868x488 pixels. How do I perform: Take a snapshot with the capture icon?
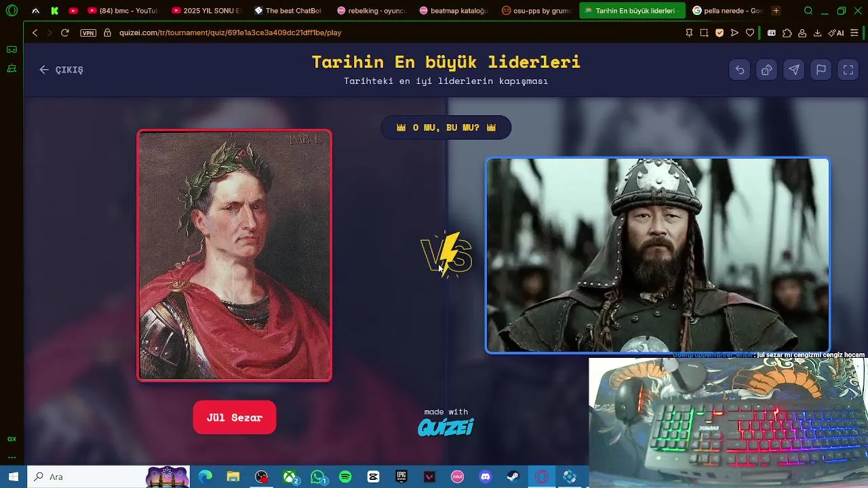[x=704, y=33]
